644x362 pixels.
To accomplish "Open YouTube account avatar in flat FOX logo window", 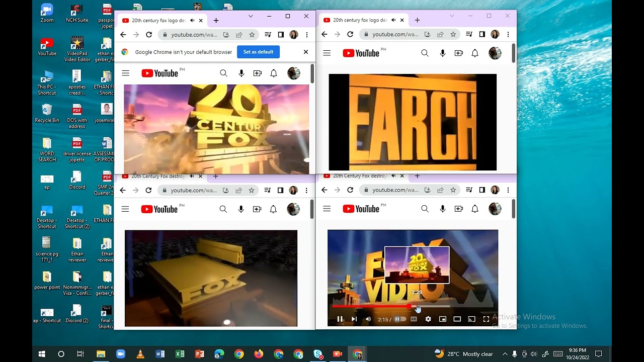I will pyautogui.click(x=293, y=209).
